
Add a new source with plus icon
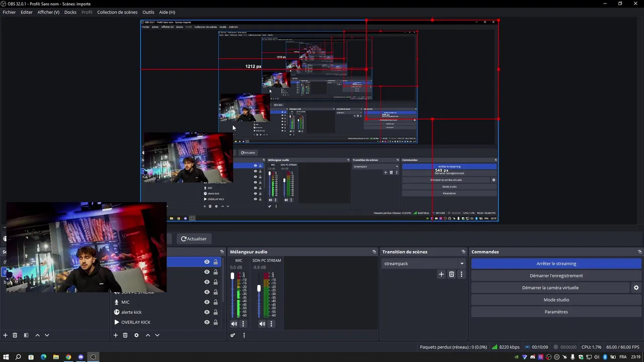tap(115, 335)
